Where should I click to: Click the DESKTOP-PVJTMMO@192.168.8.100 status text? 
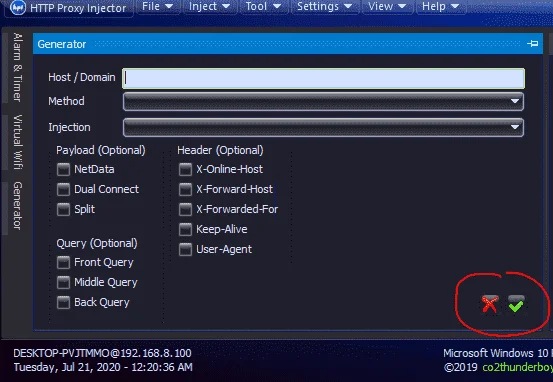[102, 353]
